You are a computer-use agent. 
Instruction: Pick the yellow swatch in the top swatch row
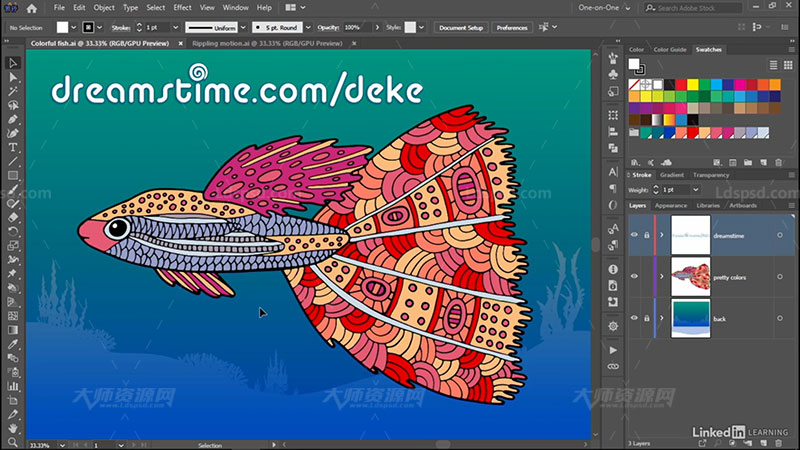pos(693,85)
